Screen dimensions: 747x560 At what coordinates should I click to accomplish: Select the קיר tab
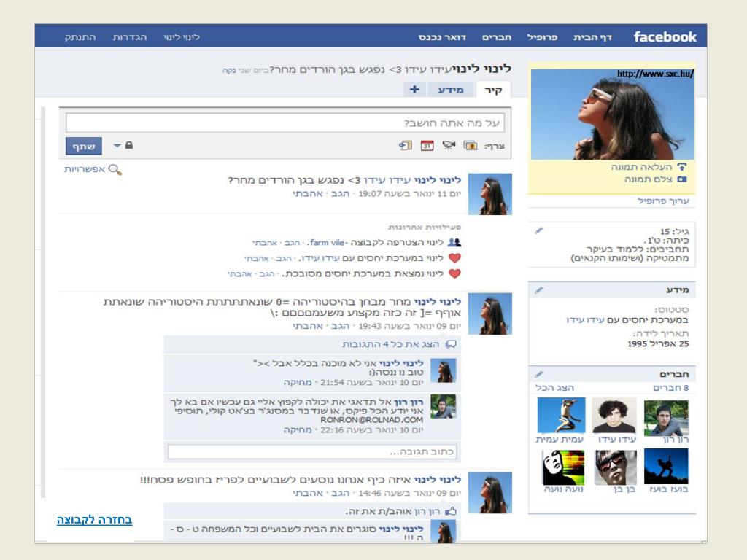pyautogui.click(x=493, y=90)
